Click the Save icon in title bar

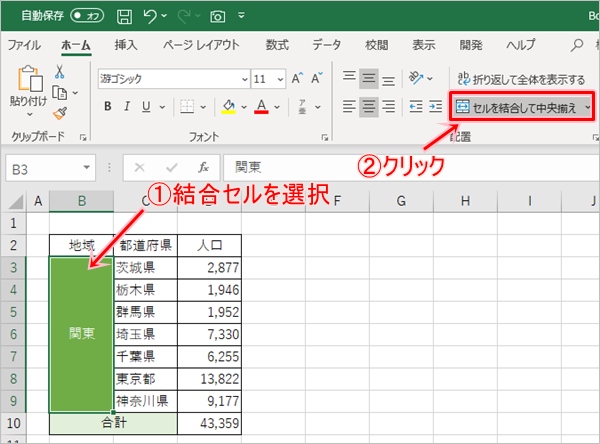pos(124,16)
